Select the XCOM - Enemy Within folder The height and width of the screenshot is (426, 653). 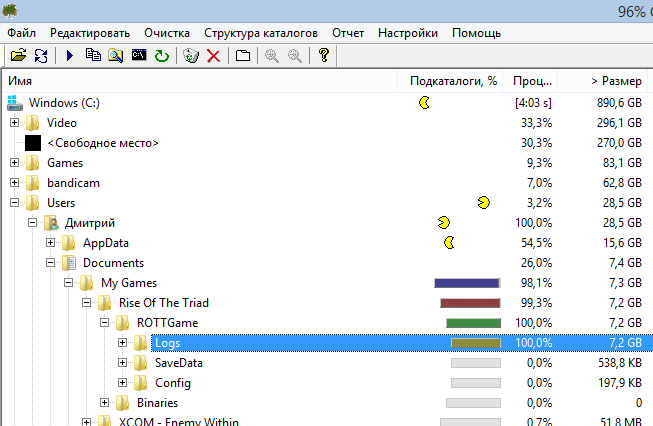179,421
